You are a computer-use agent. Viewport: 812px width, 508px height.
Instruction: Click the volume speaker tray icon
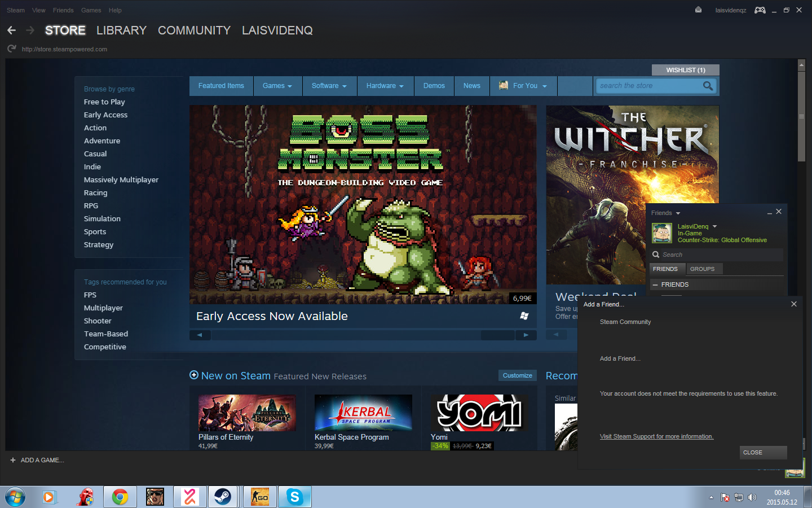(752, 497)
